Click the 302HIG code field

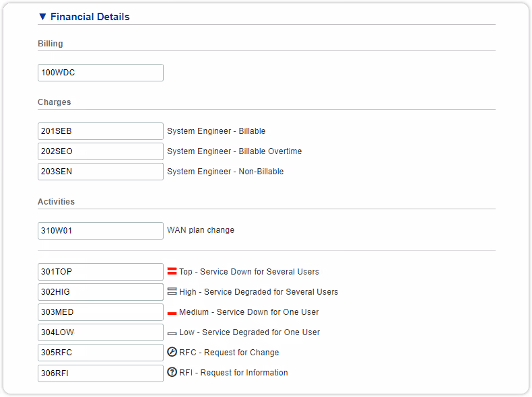[x=100, y=292]
